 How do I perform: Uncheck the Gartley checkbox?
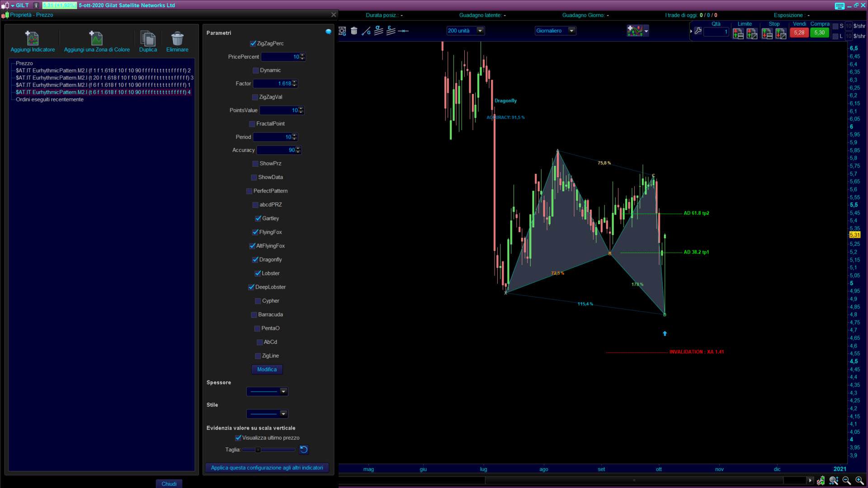pos(258,218)
